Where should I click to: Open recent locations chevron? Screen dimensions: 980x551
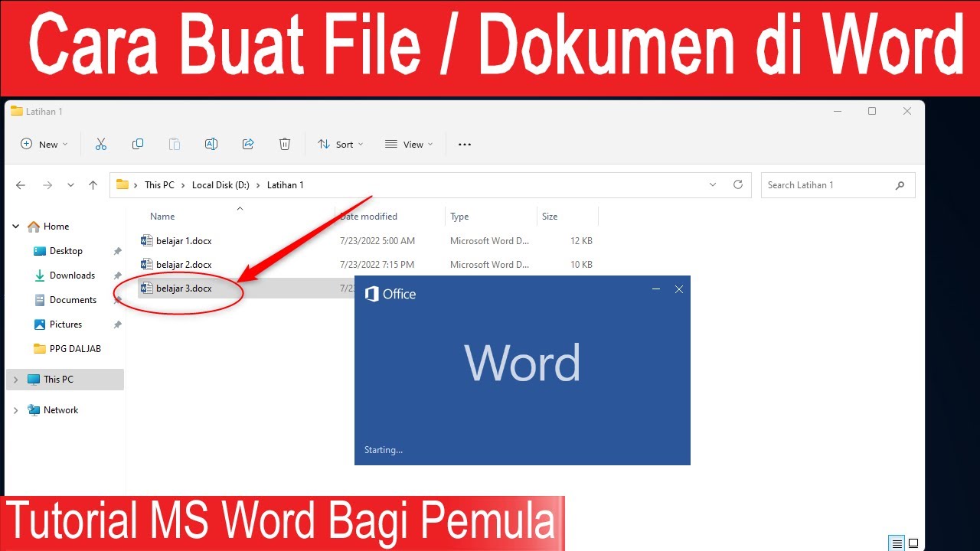pos(71,185)
